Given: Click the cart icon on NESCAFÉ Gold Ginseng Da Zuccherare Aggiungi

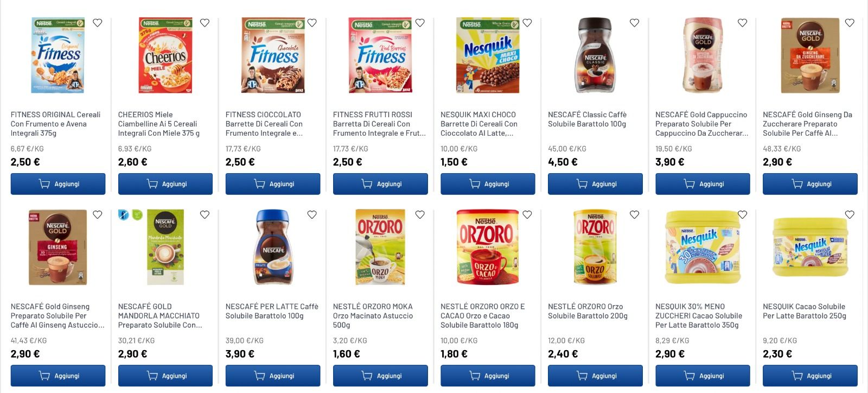Looking at the screenshot, I should [795, 183].
